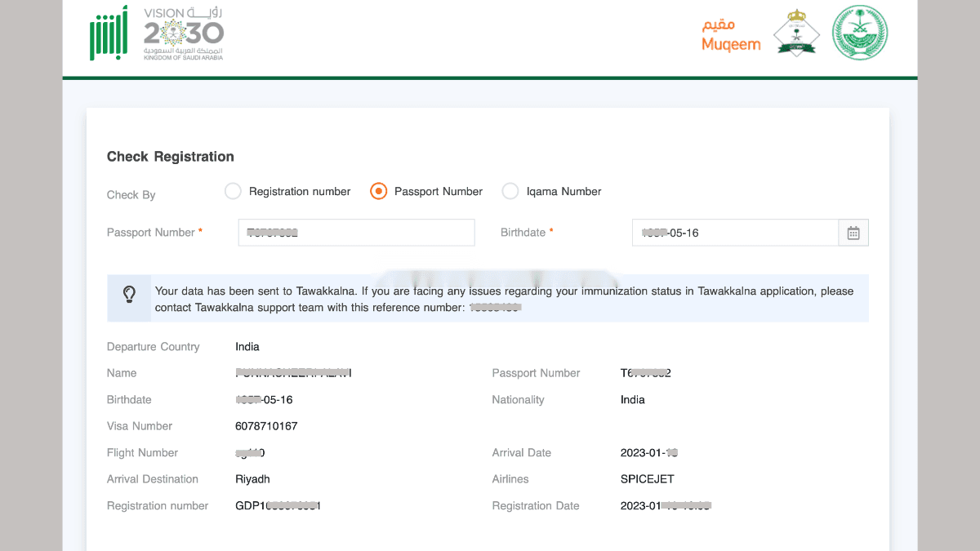Click the Arrival Destination value Riyadh
This screenshot has height=551, width=980.
(x=252, y=479)
